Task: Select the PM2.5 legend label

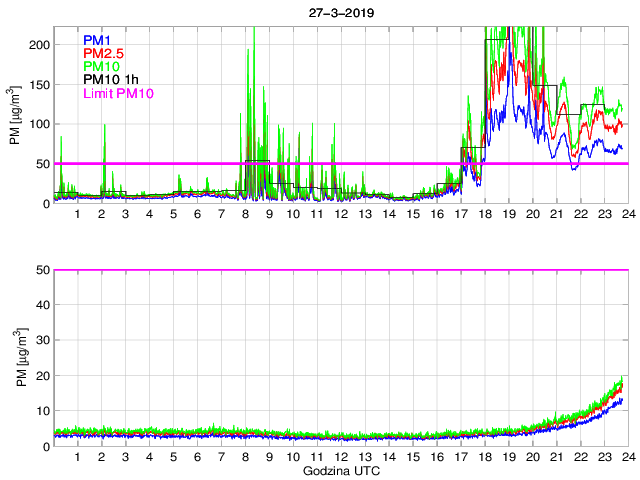Action: (x=102, y=53)
